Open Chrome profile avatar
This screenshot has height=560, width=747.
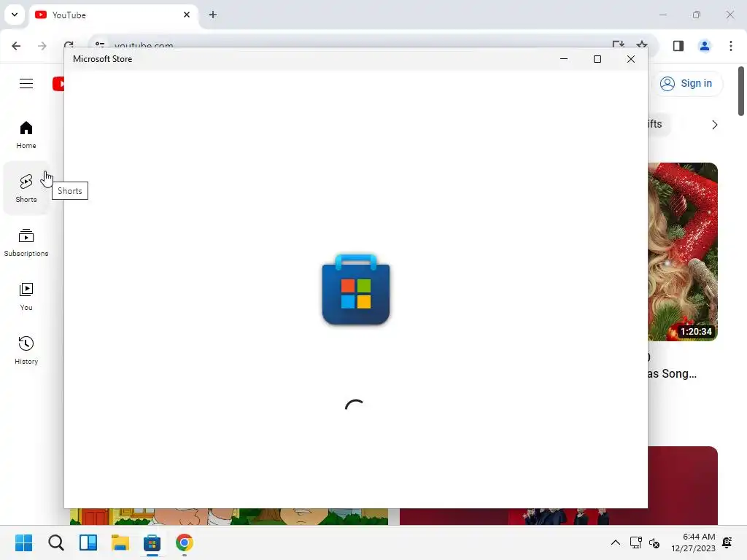point(704,46)
